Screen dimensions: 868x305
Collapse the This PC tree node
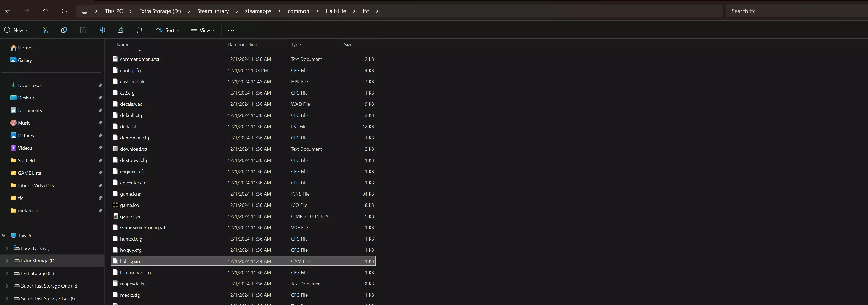(4, 236)
